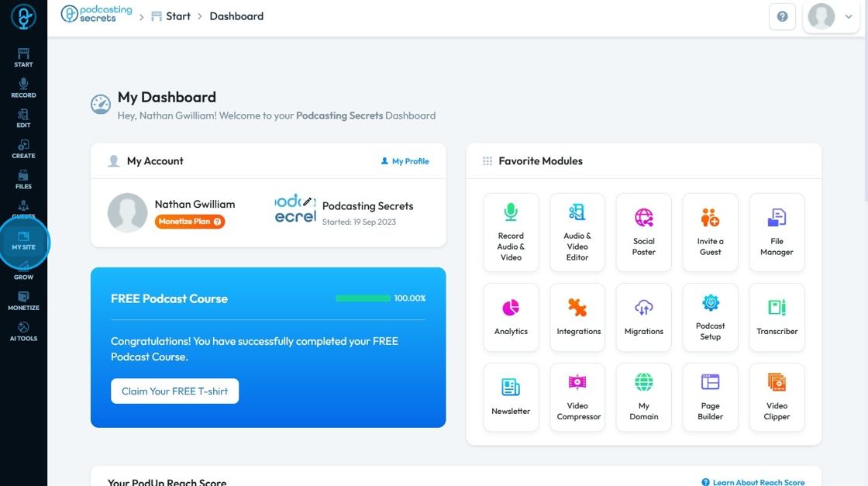Open the Social Poster module

[643, 233]
